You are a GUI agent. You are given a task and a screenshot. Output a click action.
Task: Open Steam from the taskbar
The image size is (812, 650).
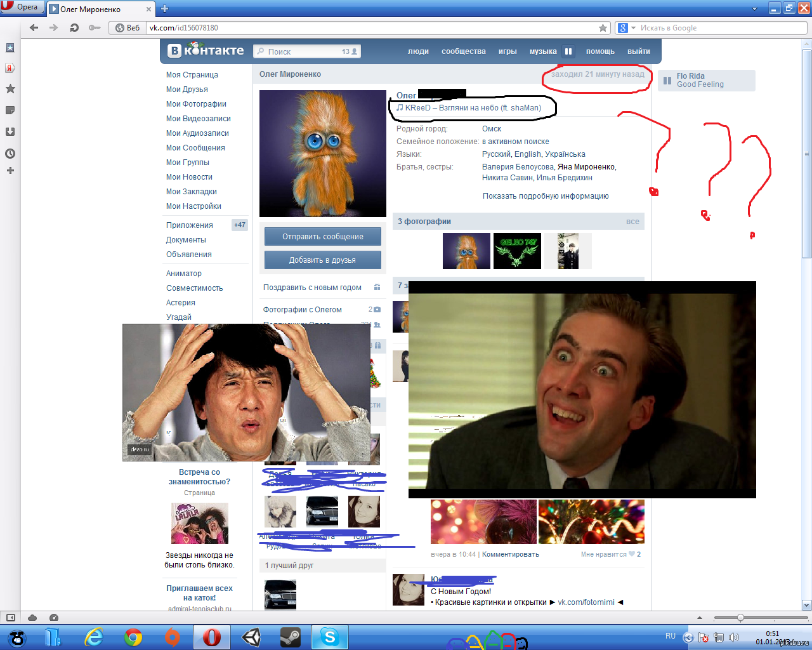point(291,637)
